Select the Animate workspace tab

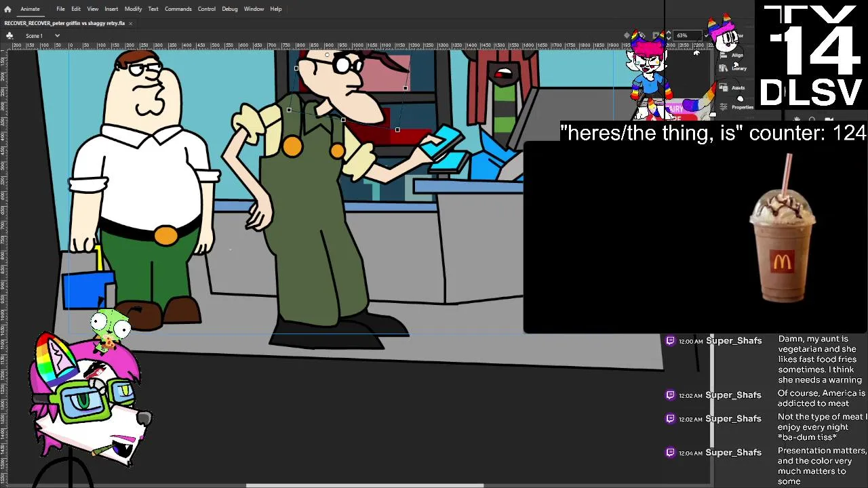click(30, 9)
